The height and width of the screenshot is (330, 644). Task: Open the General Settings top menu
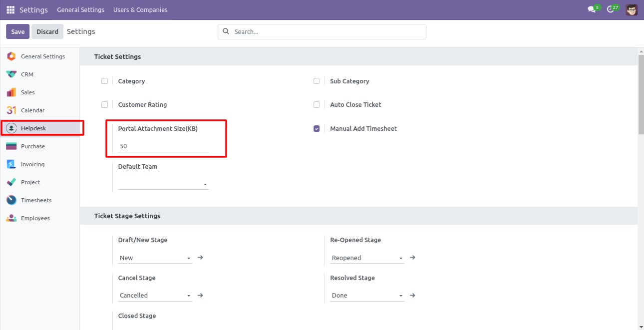(80, 9)
